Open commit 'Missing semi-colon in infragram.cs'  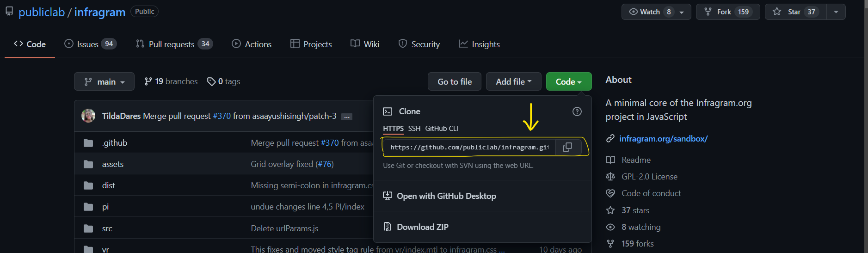click(312, 185)
